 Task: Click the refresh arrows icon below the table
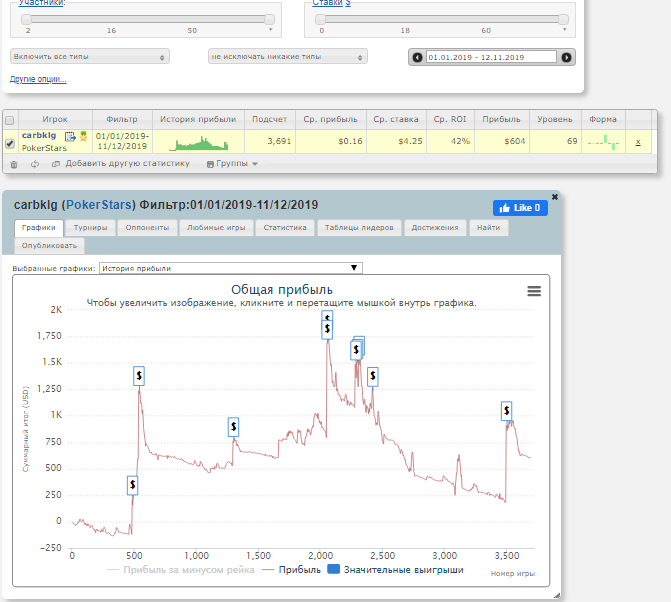tap(35, 164)
